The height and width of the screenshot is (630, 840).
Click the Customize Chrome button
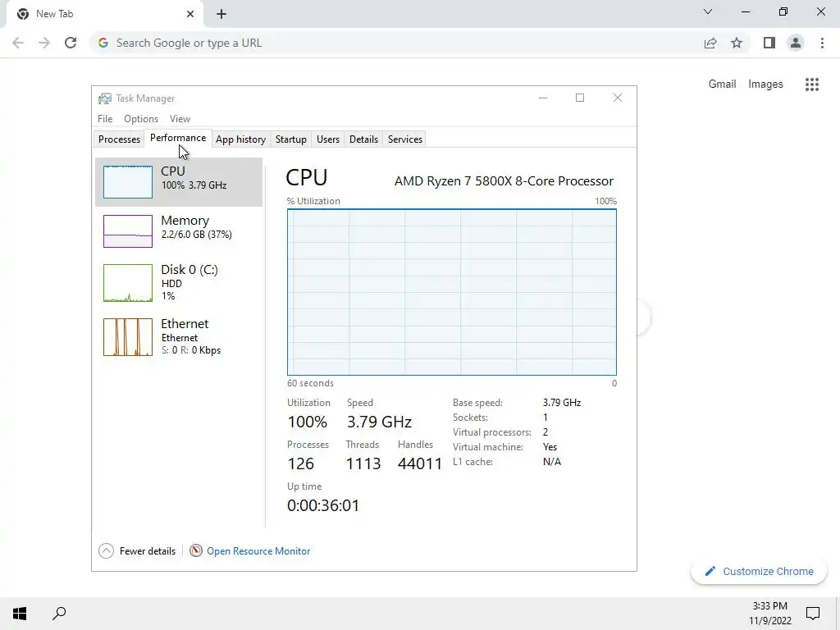(759, 572)
